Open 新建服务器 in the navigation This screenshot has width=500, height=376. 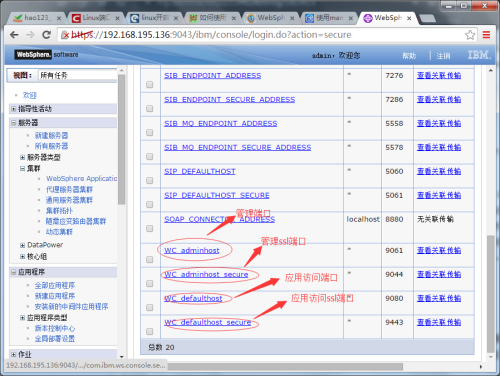tap(51, 136)
